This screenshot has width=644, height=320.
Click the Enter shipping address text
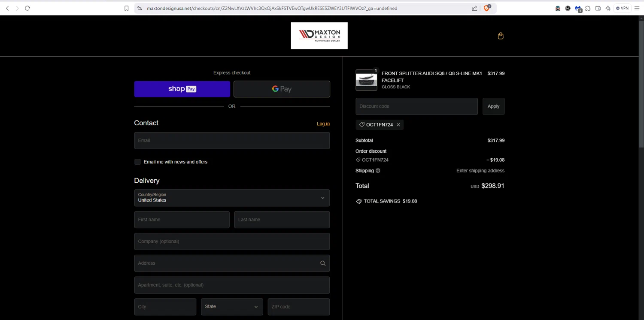(480, 171)
